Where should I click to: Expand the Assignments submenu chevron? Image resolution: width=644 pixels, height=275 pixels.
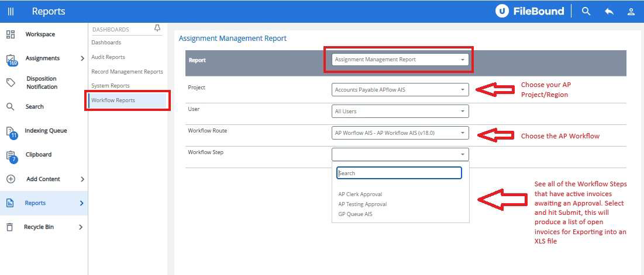(x=82, y=58)
